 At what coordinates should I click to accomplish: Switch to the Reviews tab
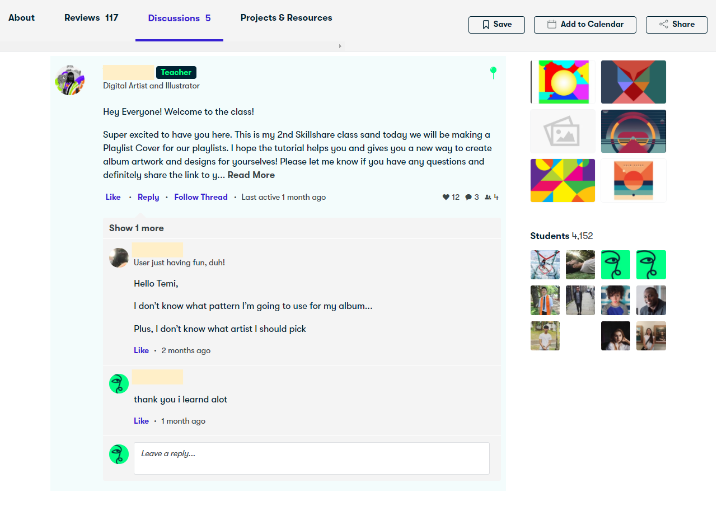coord(91,18)
